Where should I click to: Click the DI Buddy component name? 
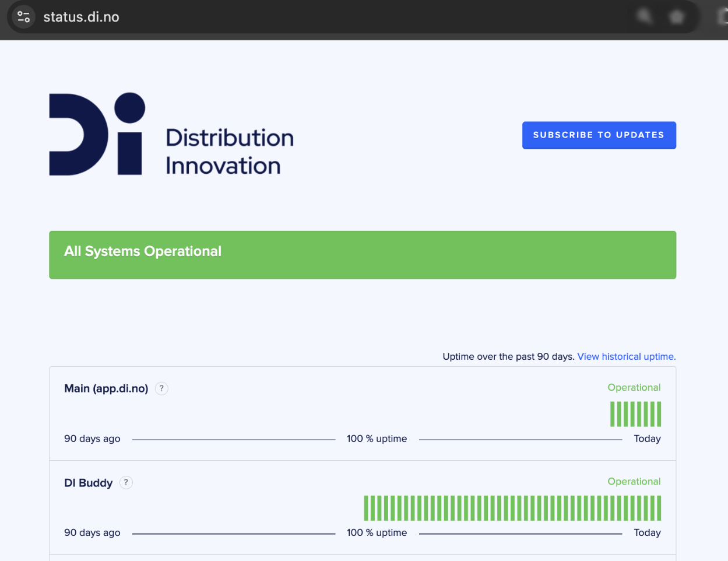pyautogui.click(x=88, y=483)
